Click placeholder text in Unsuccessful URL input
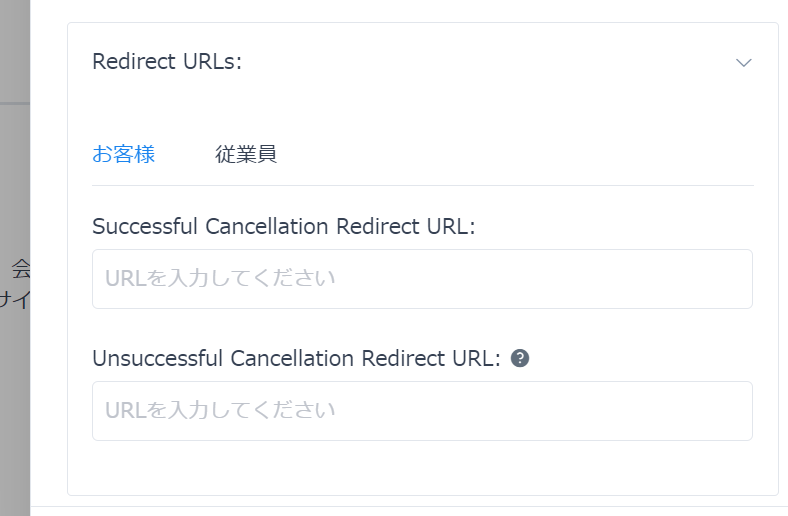This screenshot has height=516, width=788. coord(220,411)
